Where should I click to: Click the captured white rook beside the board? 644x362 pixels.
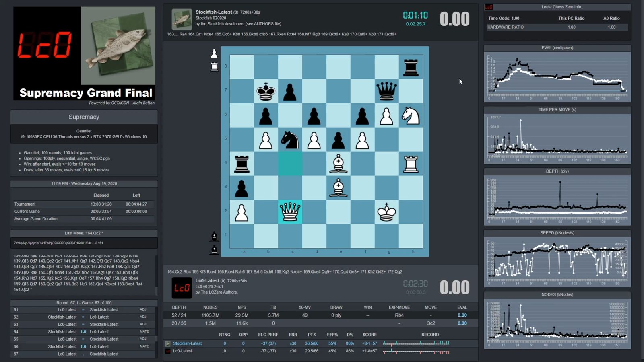pos(214,66)
